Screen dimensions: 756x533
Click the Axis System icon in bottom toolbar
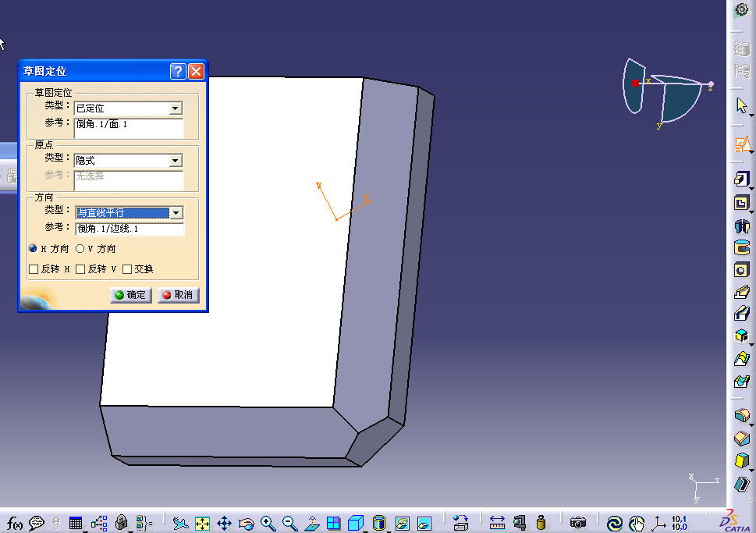(x=658, y=523)
